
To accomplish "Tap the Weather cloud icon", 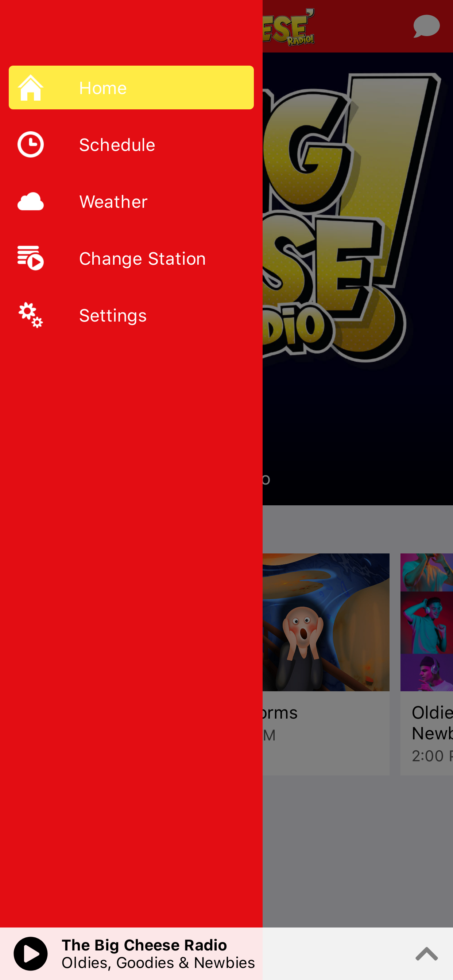I will [30, 201].
